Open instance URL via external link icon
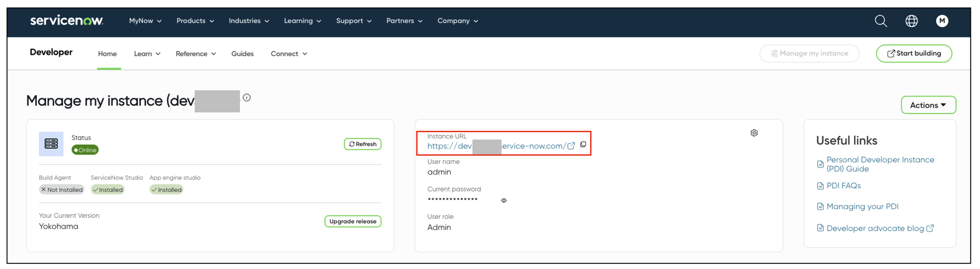Viewport: 980px width, 269px height. click(x=571, y=146)
